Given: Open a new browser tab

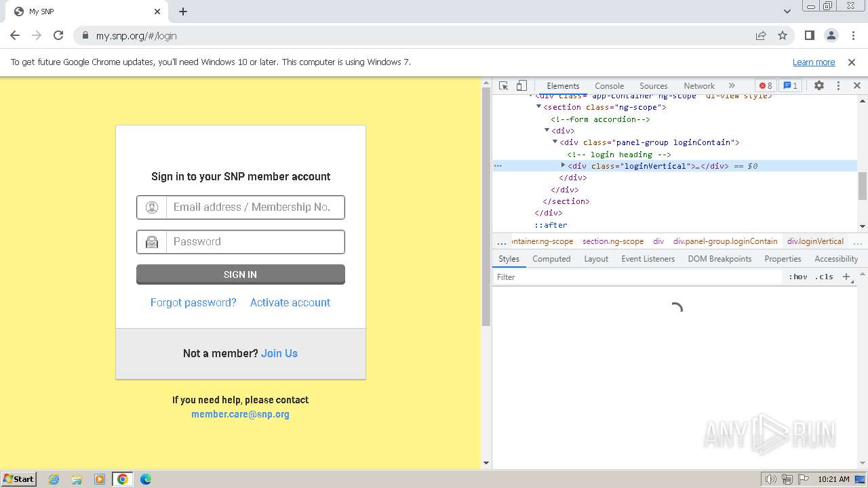Looking at the screenshot, I should [183, 12].
